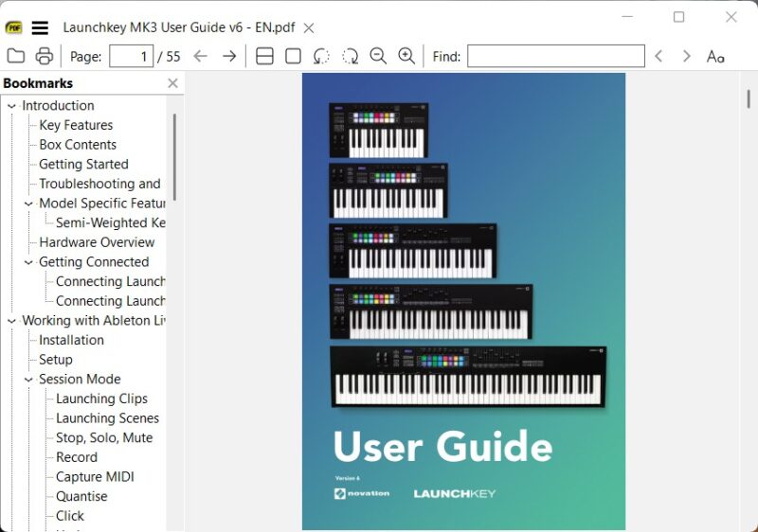This screenshot has width=758, height=532.
Task: Jump to Quantise bookmark
Action: point(81,496)
